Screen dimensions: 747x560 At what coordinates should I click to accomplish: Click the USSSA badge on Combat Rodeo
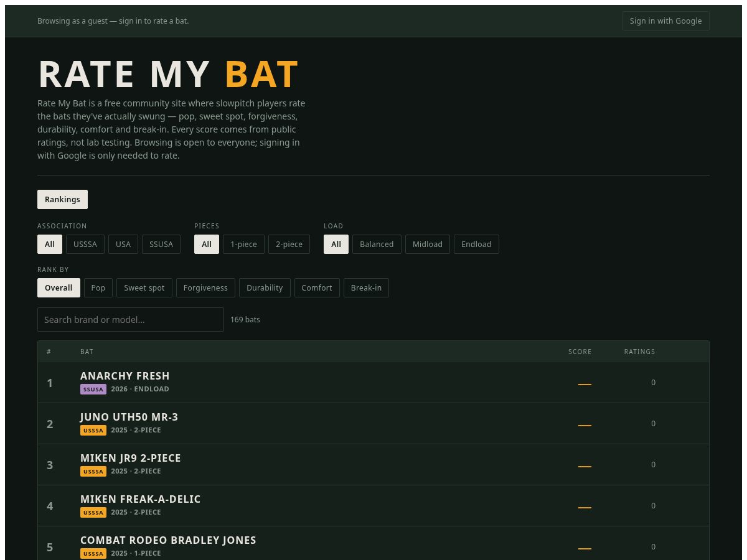(x=93, y=554)
